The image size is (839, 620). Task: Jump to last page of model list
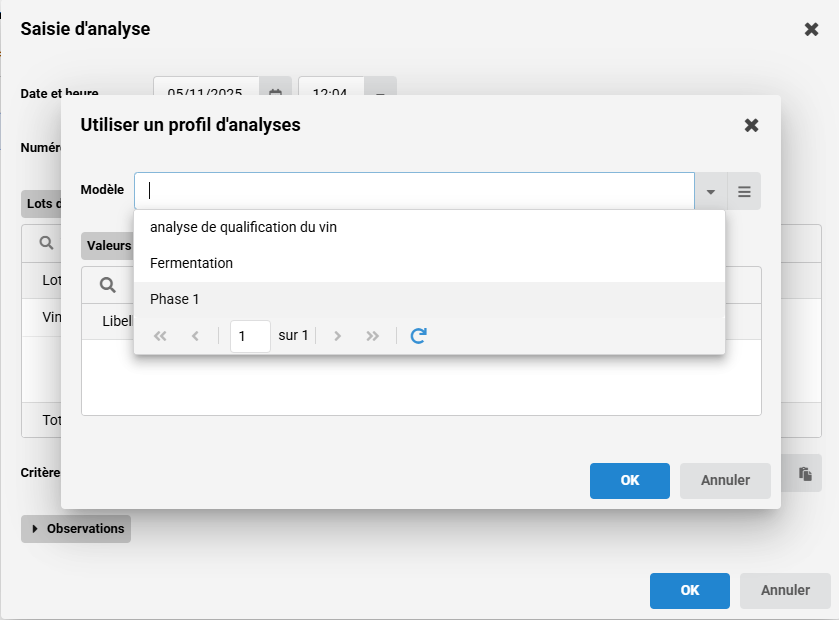click(373, 336)
